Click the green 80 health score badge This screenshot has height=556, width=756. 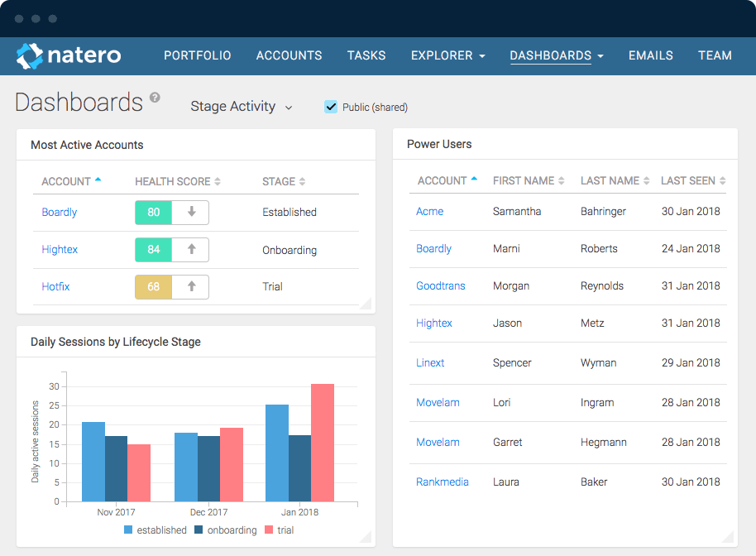[x=153, y=212]
